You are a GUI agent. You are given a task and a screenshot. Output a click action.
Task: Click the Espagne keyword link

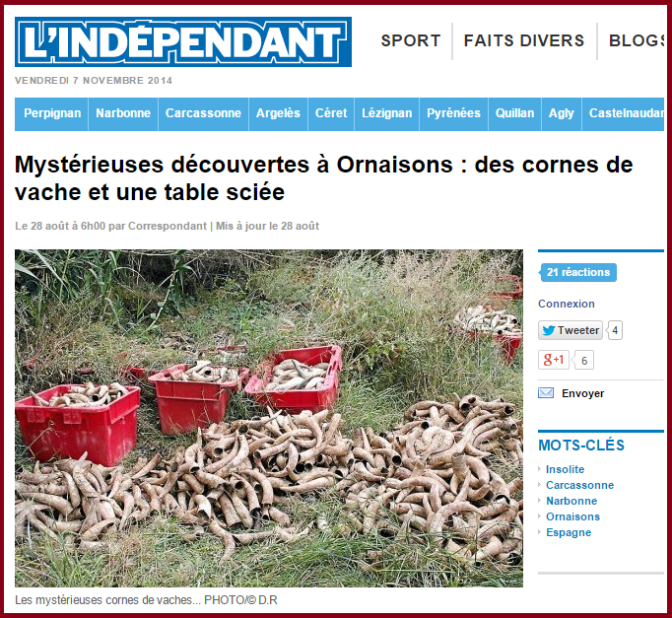click(x=569, y=532)
